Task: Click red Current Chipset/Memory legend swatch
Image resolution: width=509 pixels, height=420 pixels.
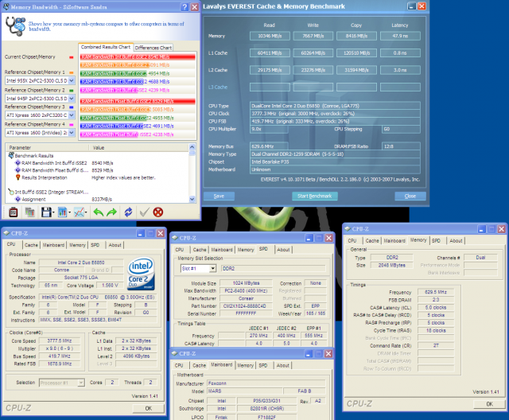Action: point(72,57)
